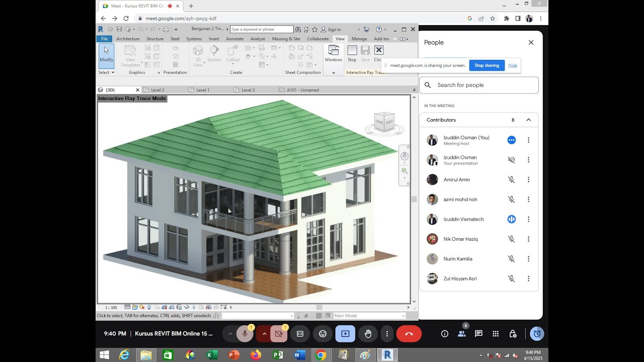
Task: Click the Meet timer clock icon
Action: 537,333
